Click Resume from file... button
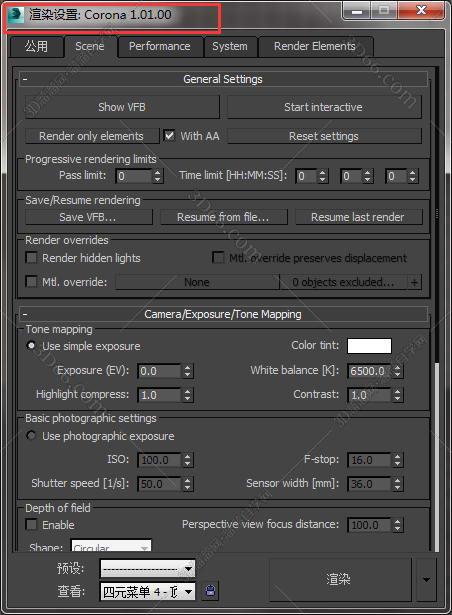Screen dimensions: 452x615 tap(223, 217)
